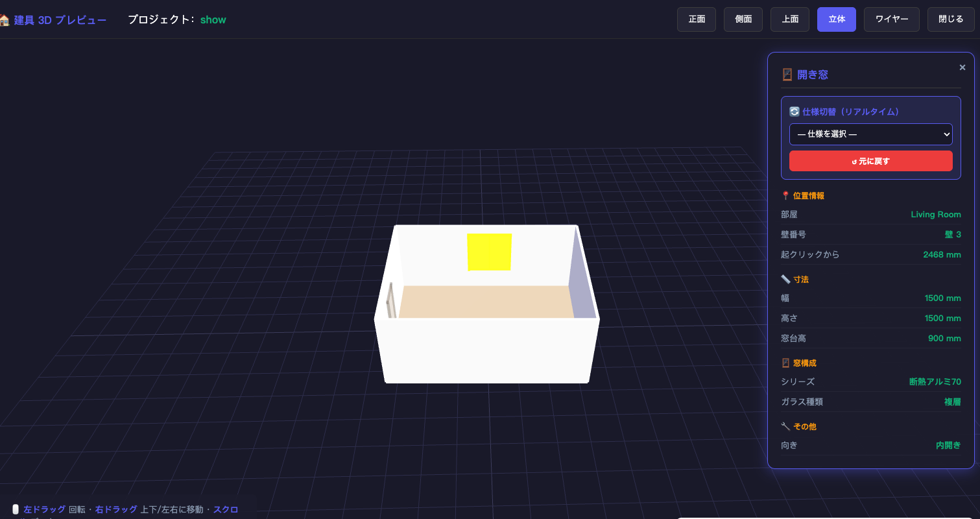980x519 pixels.
Task: Toggle ワイヤー wireframe mode
Action: pos(892,19)
